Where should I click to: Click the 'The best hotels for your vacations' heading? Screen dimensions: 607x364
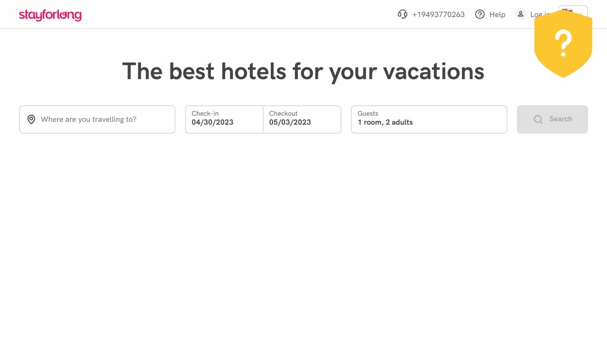point(303,72)
